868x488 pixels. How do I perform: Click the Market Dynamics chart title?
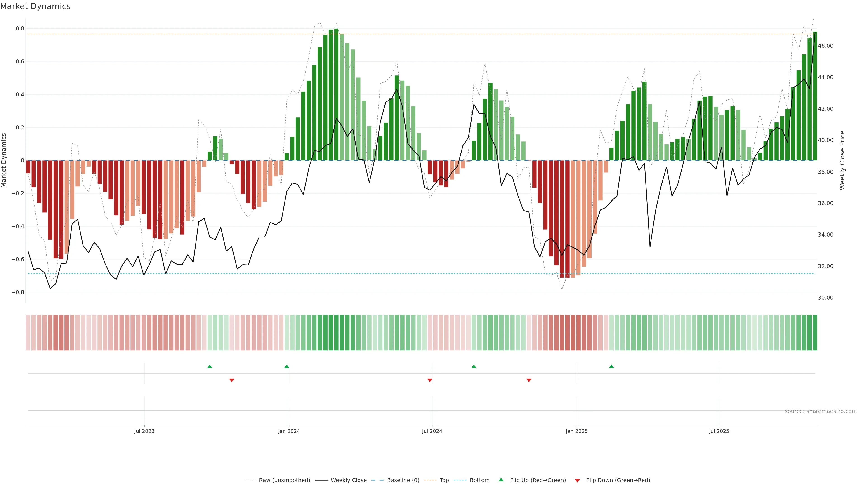35,6
